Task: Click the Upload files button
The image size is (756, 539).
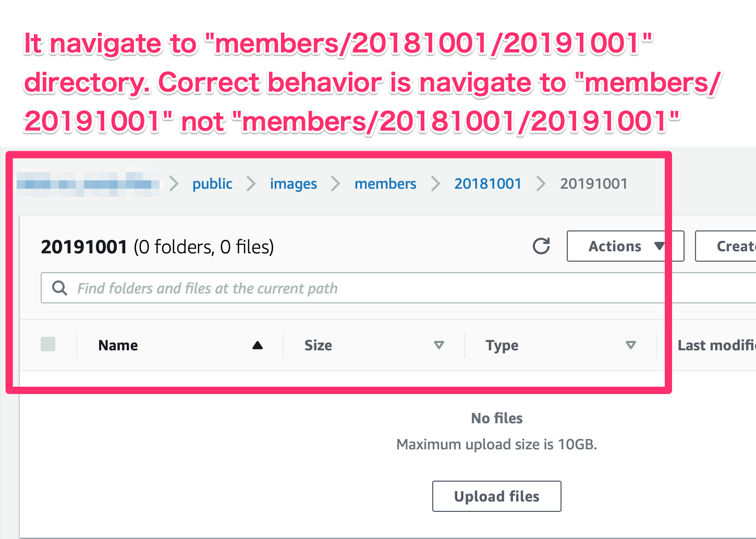Action: 496,496
